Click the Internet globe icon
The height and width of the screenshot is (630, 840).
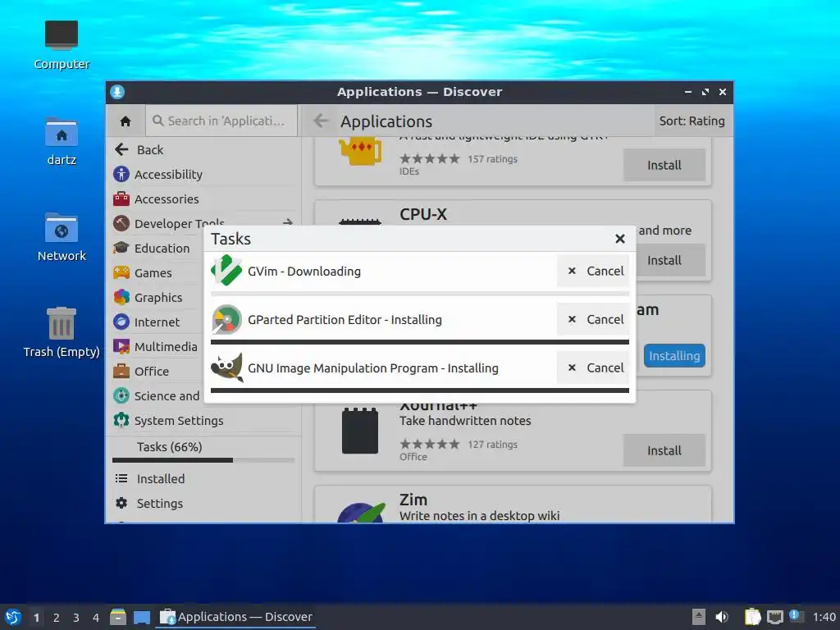coord(121,322)
